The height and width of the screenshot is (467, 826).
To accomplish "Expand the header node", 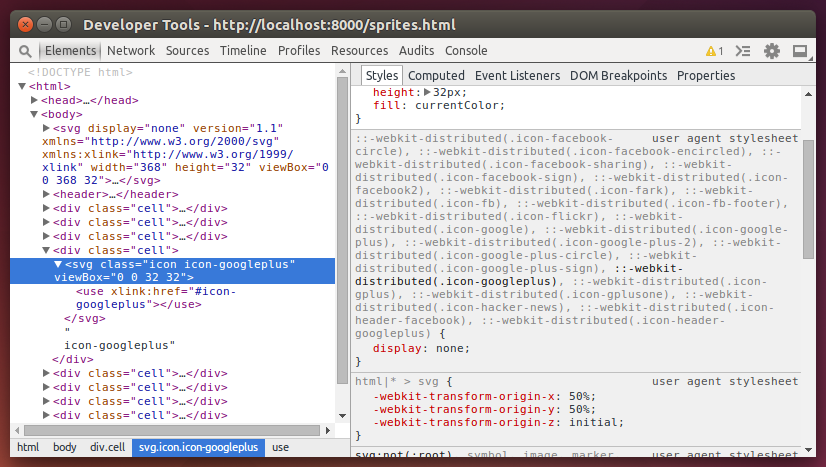I will click(x=46, y=194).
